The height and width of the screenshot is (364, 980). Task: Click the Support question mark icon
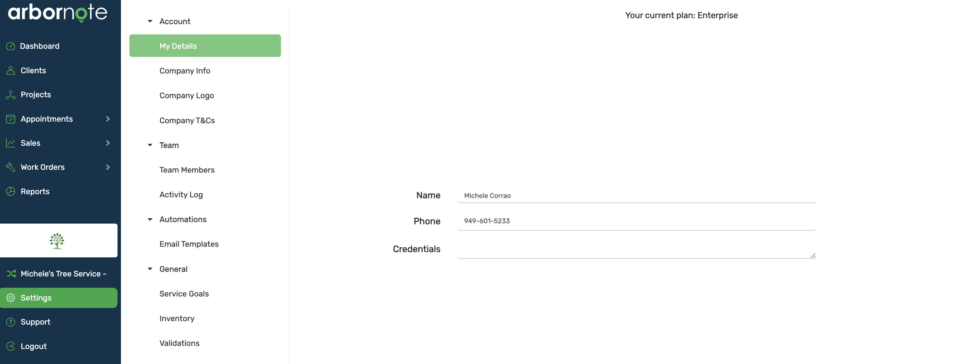[x=11, y=322]
